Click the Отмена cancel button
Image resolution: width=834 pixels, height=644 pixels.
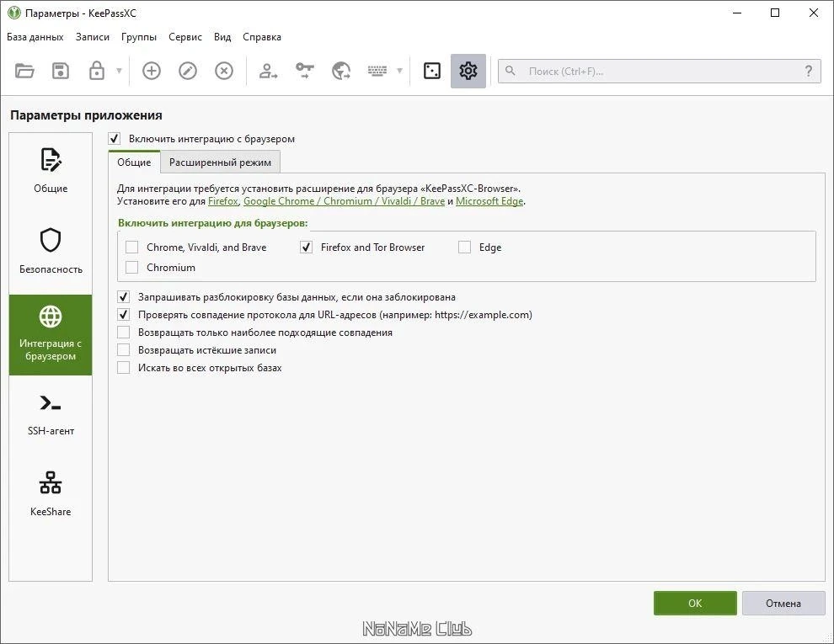pos(783,603)
